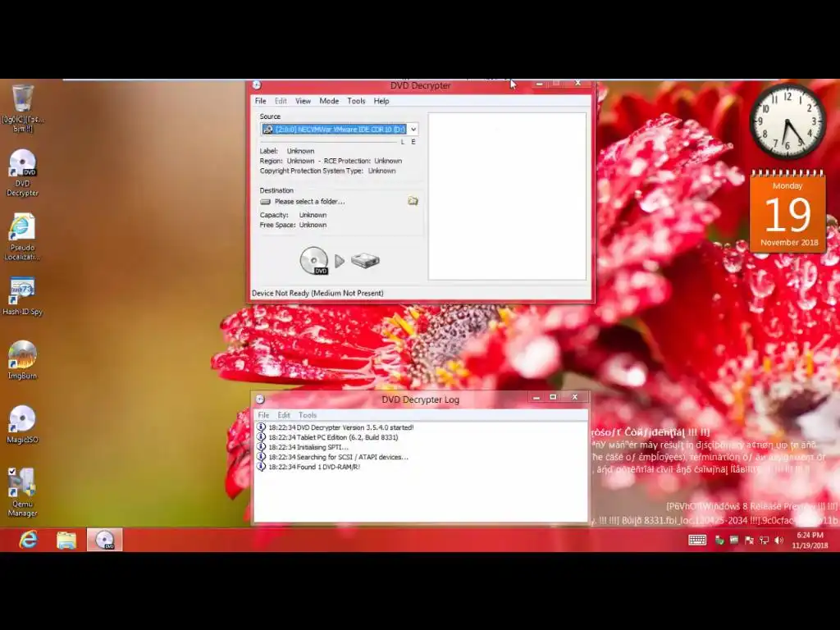Open the View menu in DVD Decrypter
The image size is (840, 630).
[303, 101]
